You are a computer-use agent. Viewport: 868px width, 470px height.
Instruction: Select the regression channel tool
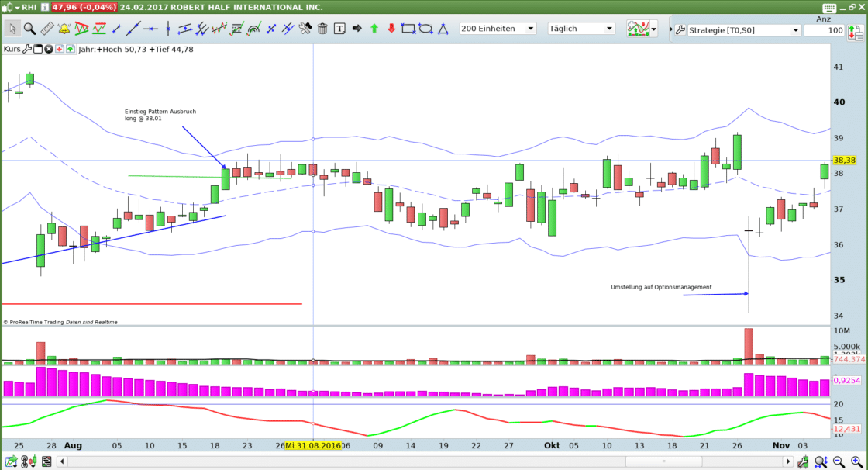(x=219, y=29)
